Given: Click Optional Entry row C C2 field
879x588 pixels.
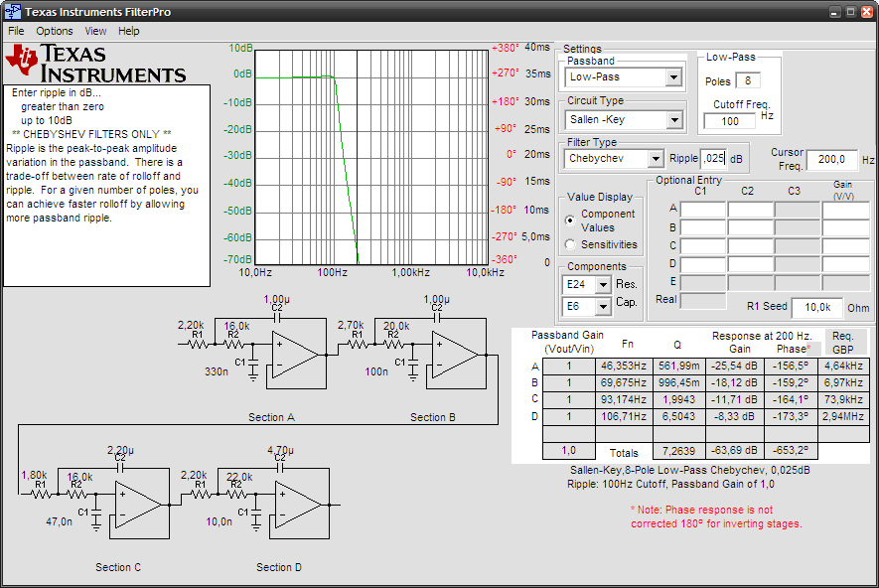Looking at the screenshot, I should (x=751, y=245).
